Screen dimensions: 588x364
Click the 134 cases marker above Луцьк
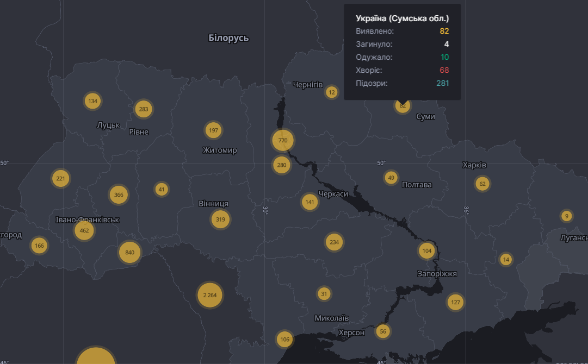click(x=92, y=101)
